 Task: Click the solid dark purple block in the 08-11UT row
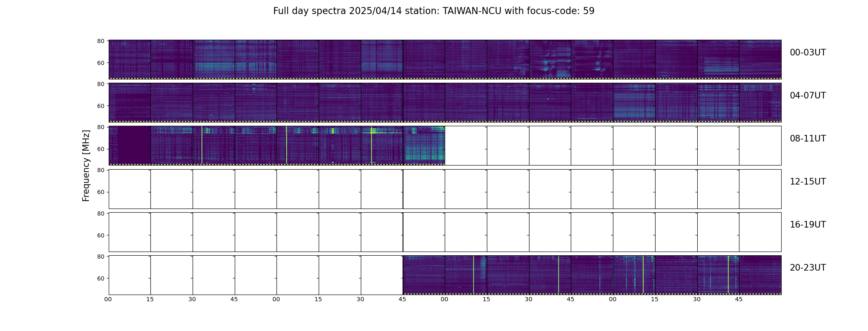[x=134, y=145]
